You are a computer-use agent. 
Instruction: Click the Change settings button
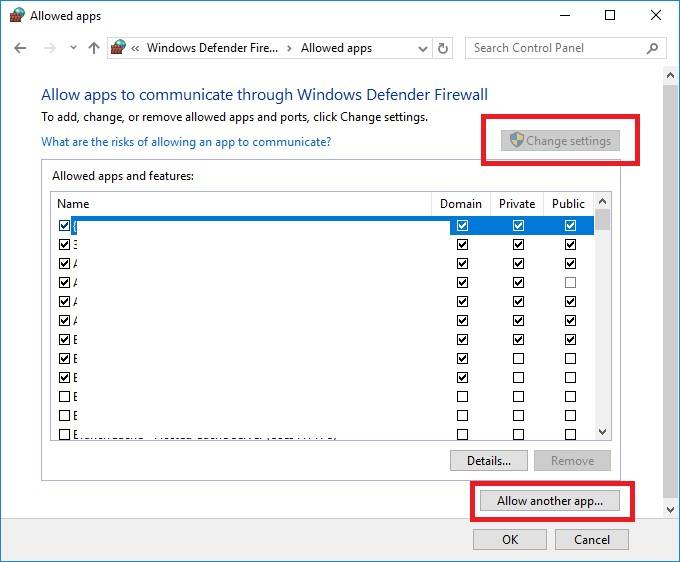560,140
